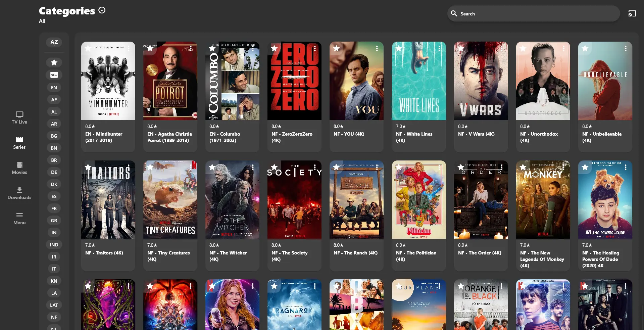Favorite the Mindhunter series
644x330 pixels.
88,48
